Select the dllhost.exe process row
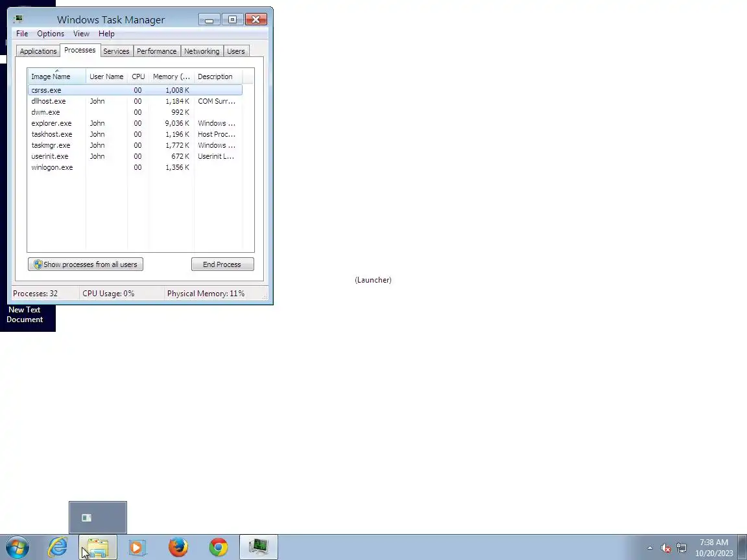The width and height of the screenshot is (747, 560). point(135,101)
